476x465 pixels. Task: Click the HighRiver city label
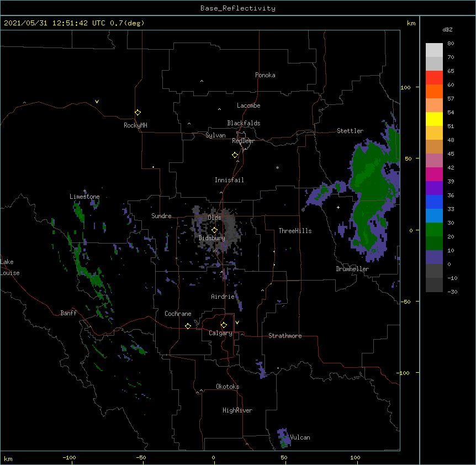(x=237, y=410)
